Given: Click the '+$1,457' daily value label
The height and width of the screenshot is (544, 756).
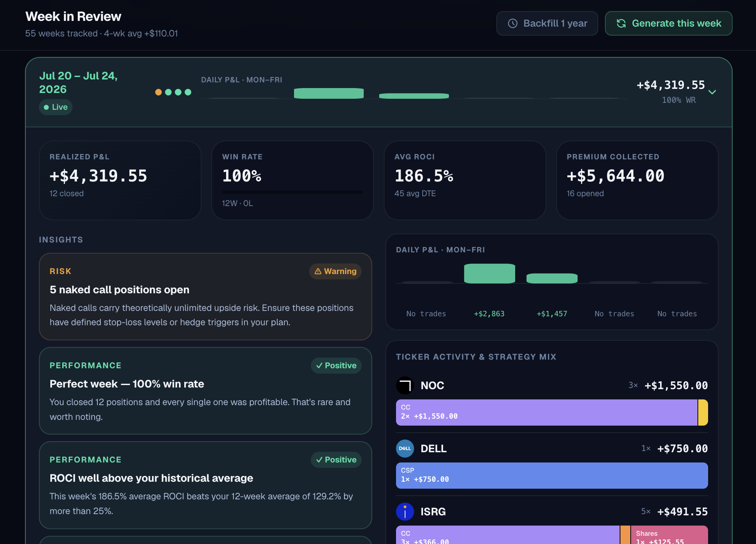Looking at the screenshot, I should 552,314.
